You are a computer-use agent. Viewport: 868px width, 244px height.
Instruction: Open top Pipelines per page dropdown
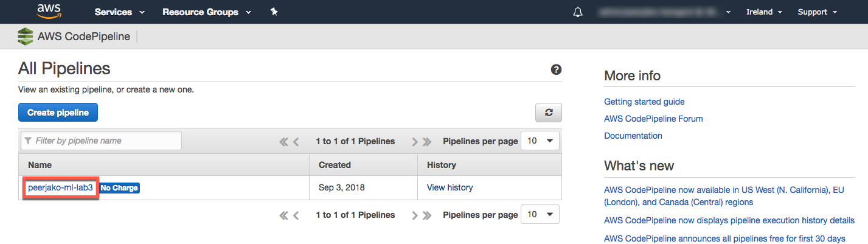[541, 141]
